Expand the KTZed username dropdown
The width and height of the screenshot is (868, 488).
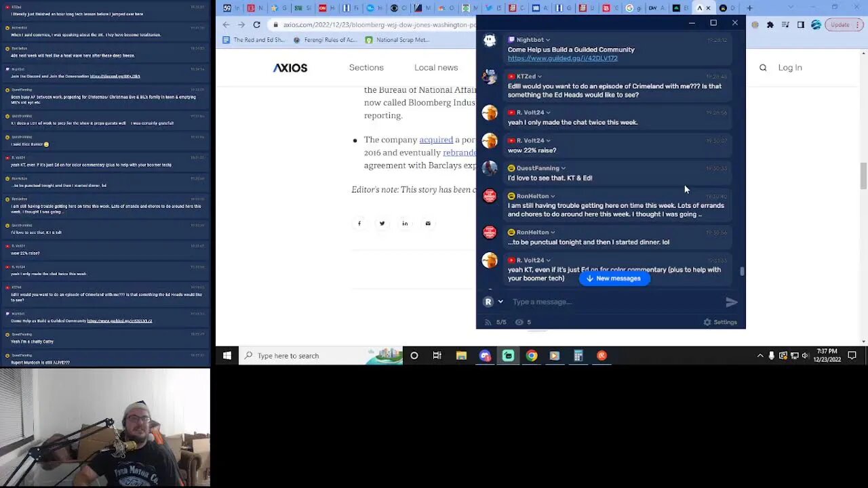point(540,77)
